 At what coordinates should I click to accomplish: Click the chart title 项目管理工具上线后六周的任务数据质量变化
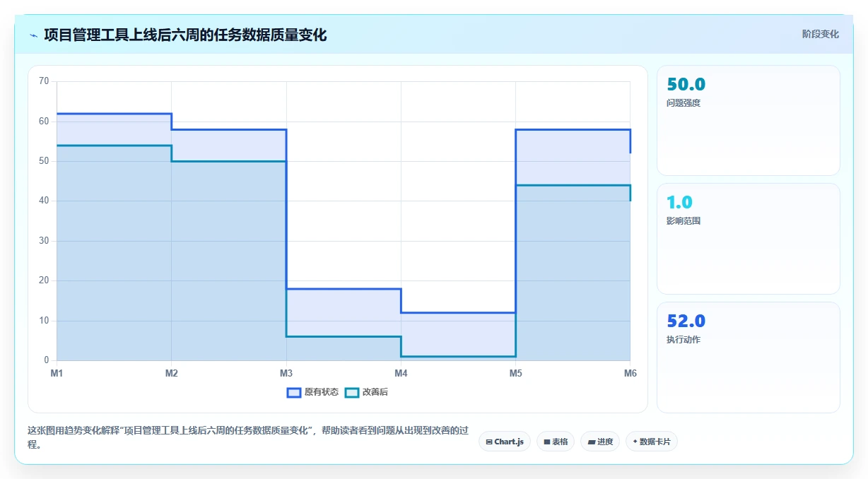coord(185,35)
